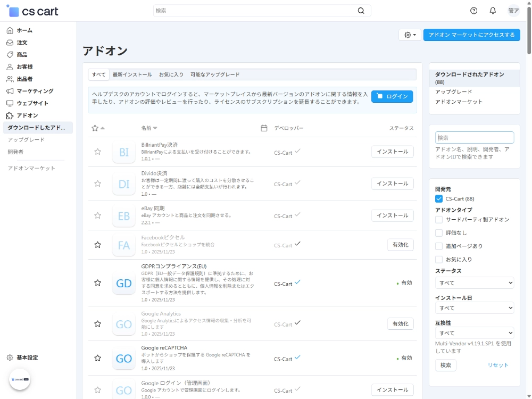Enable サードパーティ製アドオン checkbox
The height and width of the screenshot is (399, 532).
tap(439, 220)
